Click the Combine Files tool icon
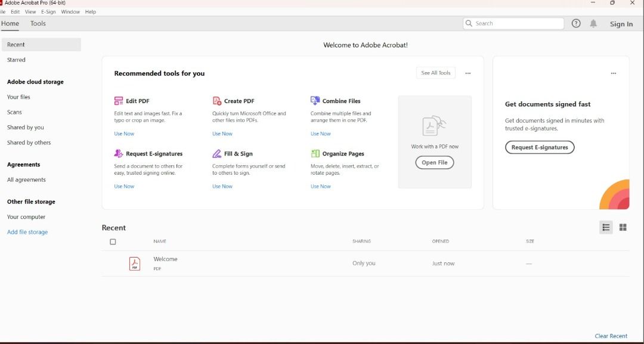This screenshot has height=344, width=644. (x=315, y=101)
